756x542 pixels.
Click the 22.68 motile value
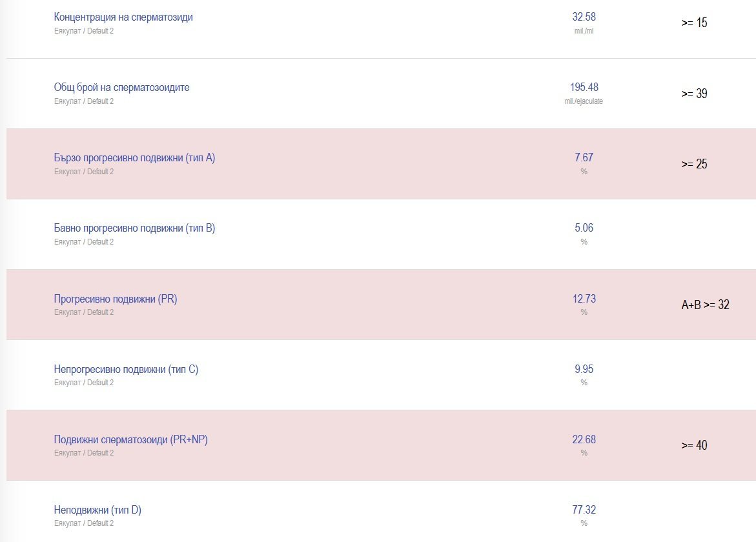point(584,439)
